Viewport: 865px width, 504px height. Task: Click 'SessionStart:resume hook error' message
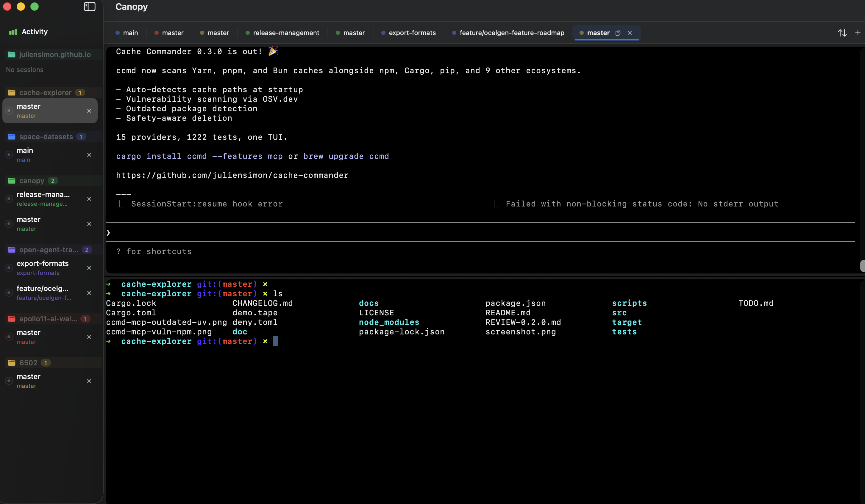207,204
